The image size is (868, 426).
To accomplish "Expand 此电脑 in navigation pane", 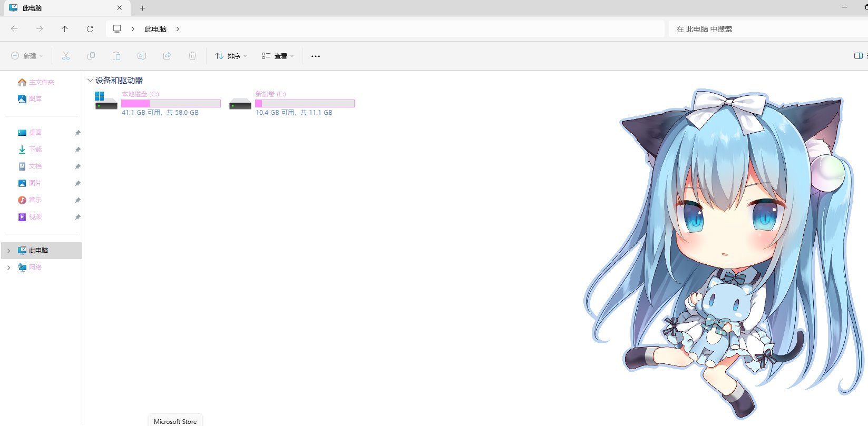I will point(8,251).
